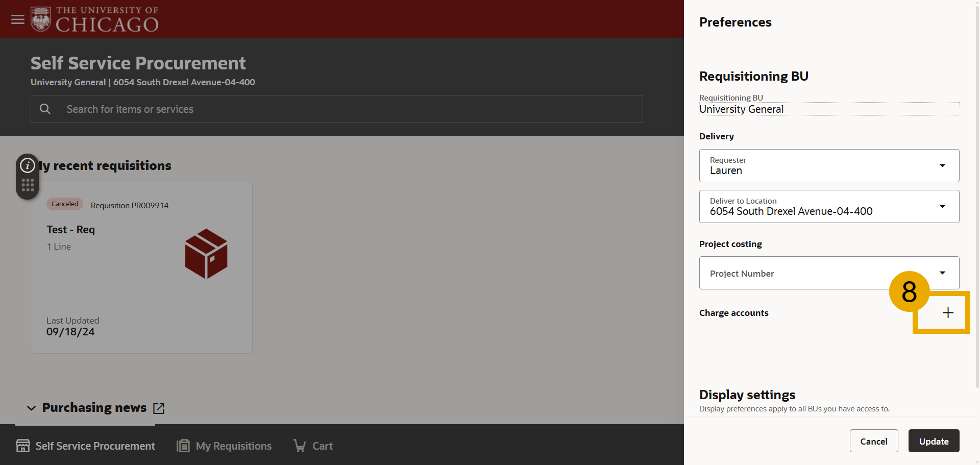Click the Self Service Procurement store icon
The height and width of the screenshot is (465, 980).
pos(23,446)
